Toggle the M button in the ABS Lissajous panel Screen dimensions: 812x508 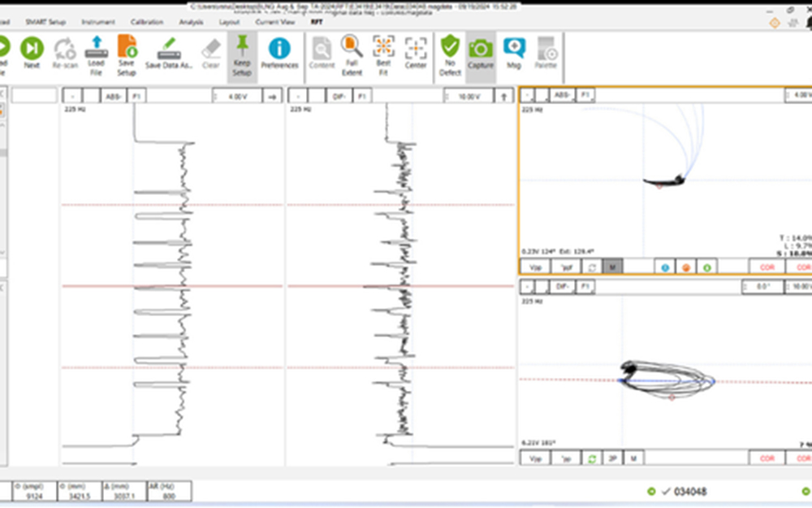click(x=614, y=267)
